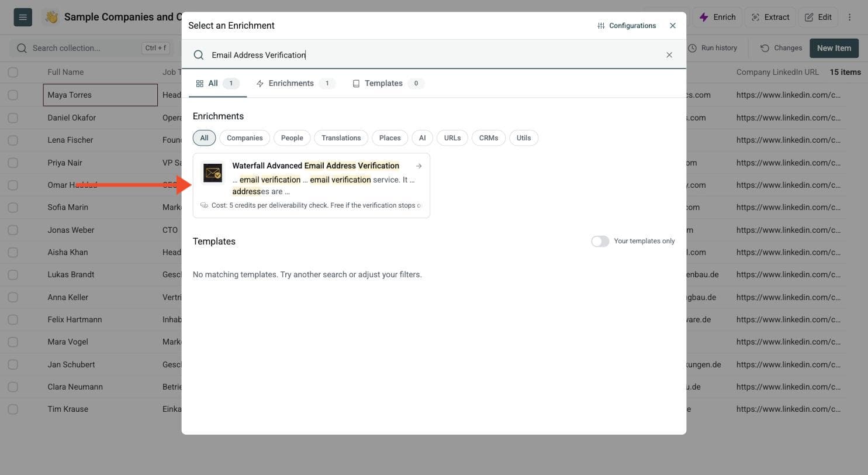Click the Search collection field

tap(92, 48)
